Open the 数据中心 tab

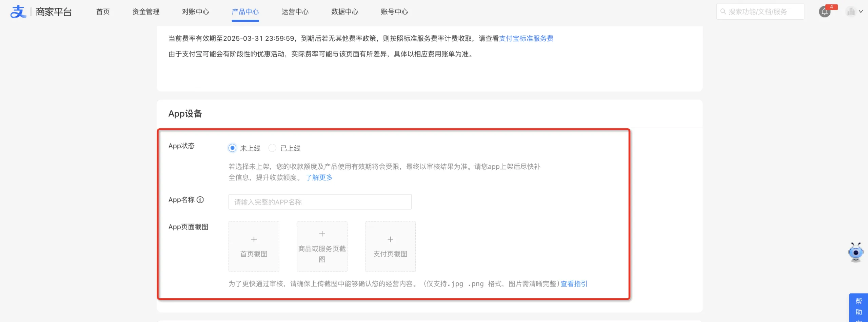[344, 12]
